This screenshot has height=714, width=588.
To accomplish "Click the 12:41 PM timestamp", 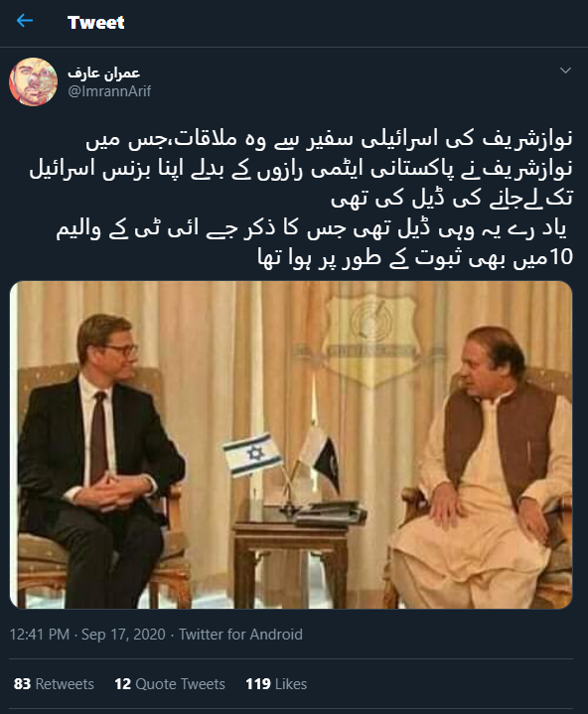I will tap(40, 635).
